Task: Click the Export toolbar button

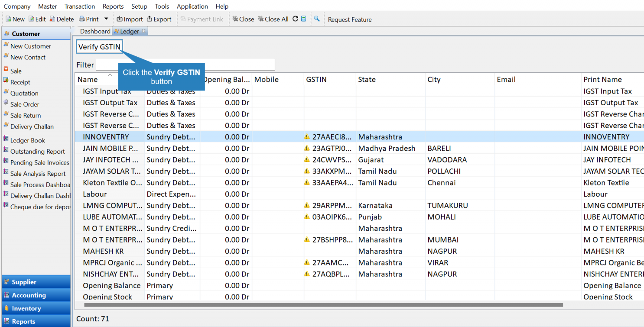Action: pos(159,19)
